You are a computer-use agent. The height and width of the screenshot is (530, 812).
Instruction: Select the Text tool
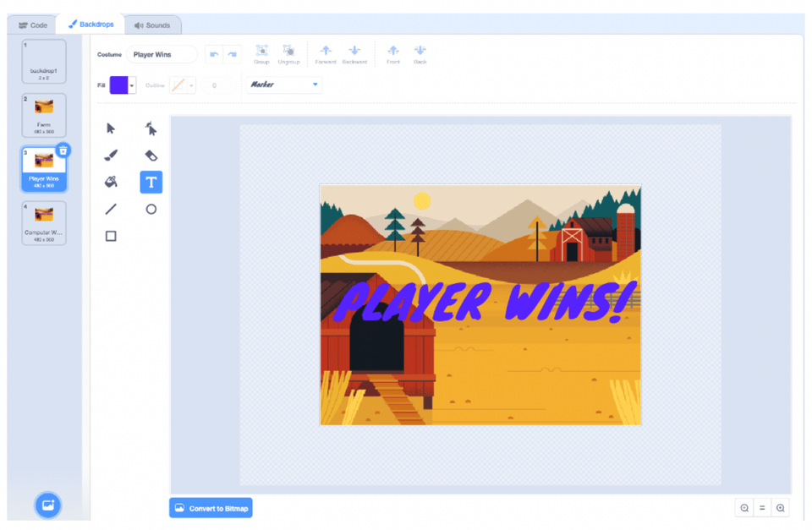coord(151,183)
